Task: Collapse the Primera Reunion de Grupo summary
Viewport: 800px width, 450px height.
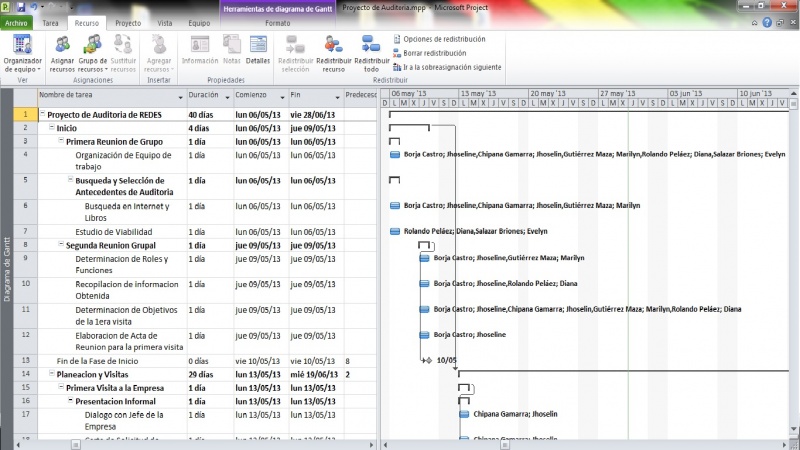Action: point(61,142)
